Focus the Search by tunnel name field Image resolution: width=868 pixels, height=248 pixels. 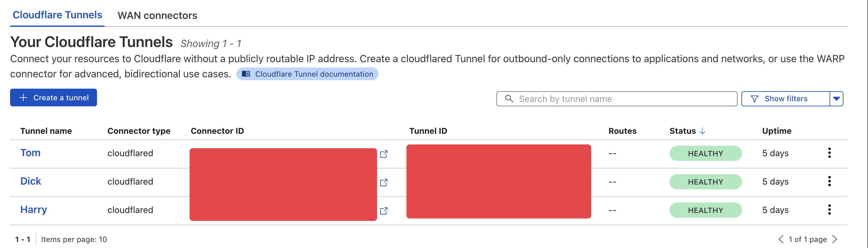616,99
